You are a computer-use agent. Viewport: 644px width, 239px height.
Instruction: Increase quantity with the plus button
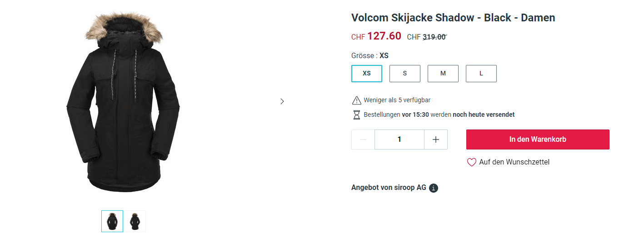pos(436,139)
